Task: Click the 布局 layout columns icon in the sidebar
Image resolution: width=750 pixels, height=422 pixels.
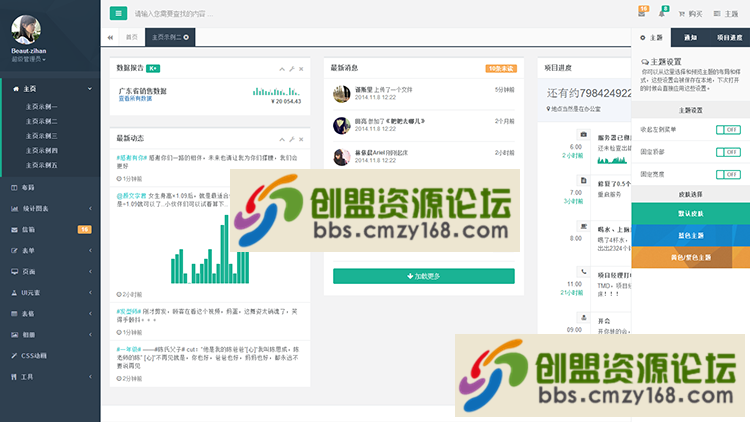Action: [x=14, y=188]
